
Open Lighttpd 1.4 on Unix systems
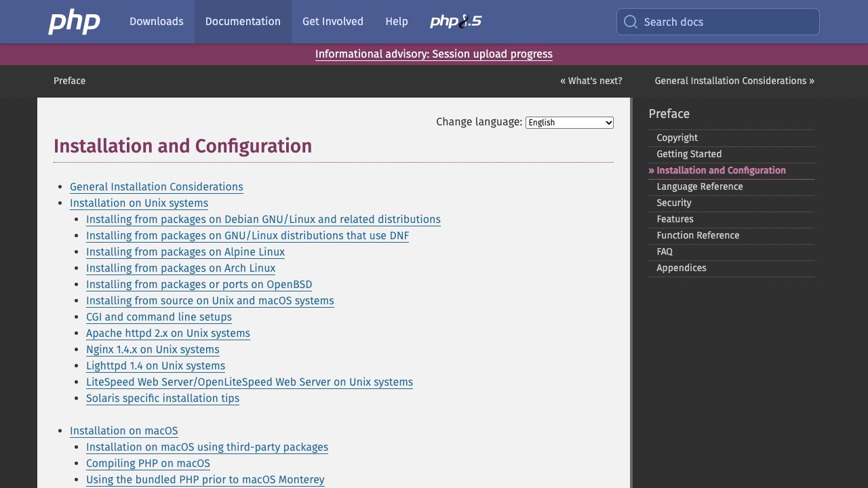click(x=155, y=366)
